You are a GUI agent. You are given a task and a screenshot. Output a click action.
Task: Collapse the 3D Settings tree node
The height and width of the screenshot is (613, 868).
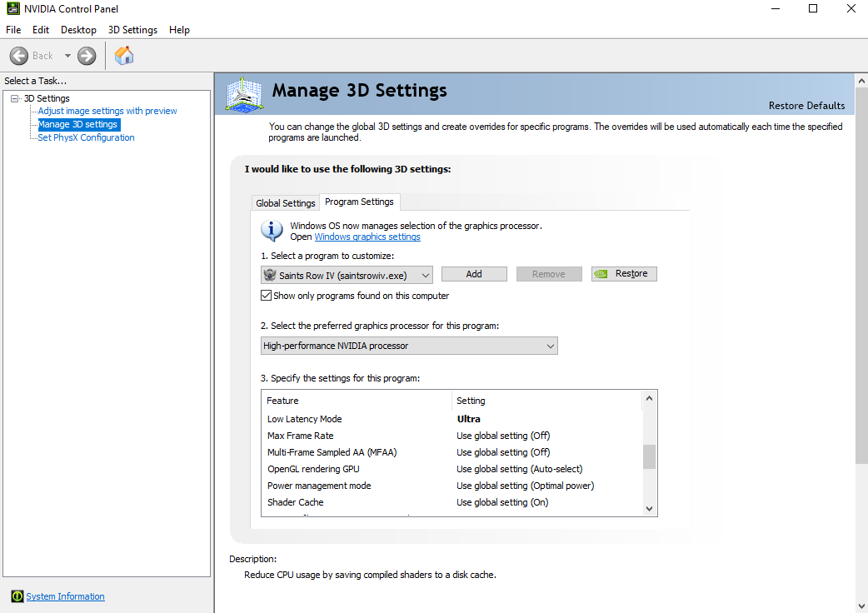pyautogui.click(x=14, y=98)
